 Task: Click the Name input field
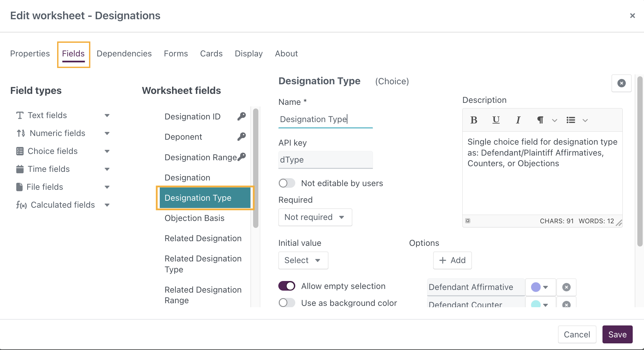[x=325, y=119]
